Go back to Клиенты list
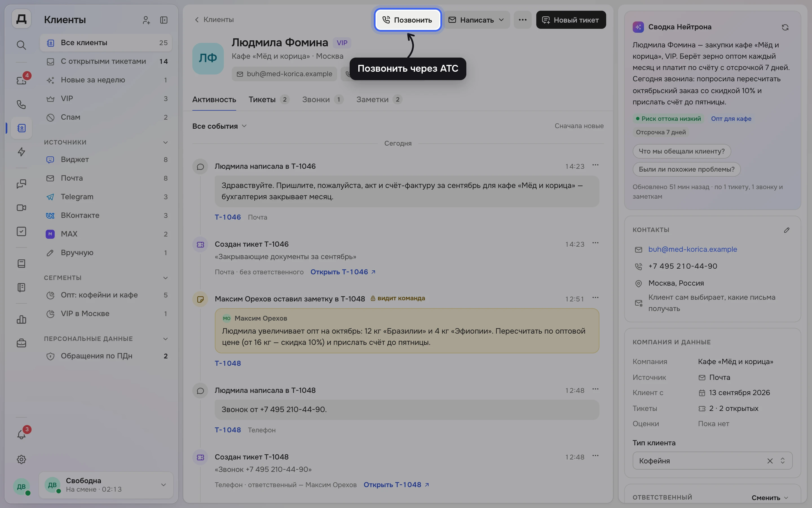 (x=214, y=19)
